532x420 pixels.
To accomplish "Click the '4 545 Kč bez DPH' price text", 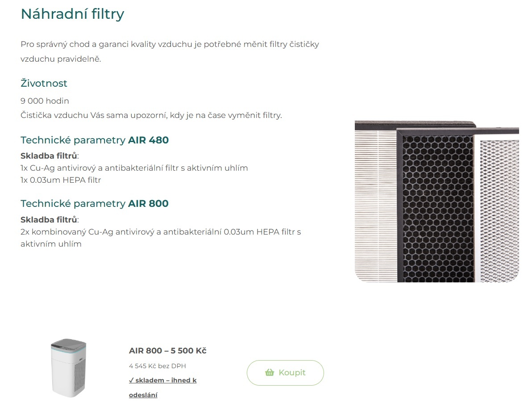I will (x=157, y=366).
